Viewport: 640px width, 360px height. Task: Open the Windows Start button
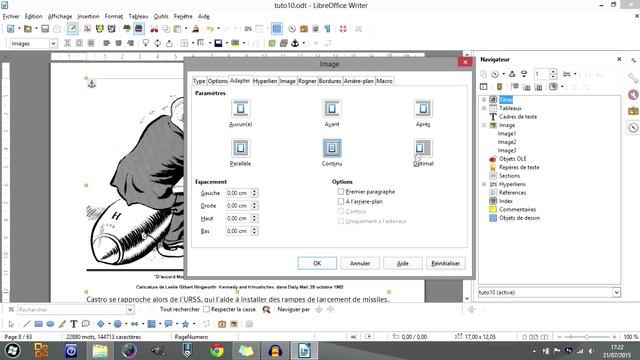coord(12,351)
